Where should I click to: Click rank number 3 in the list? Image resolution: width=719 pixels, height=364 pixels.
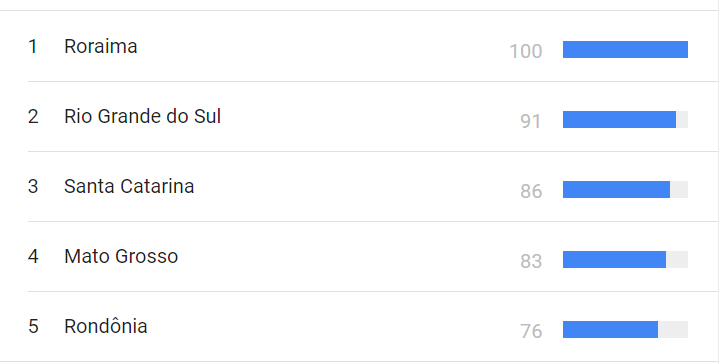(33, 187)
